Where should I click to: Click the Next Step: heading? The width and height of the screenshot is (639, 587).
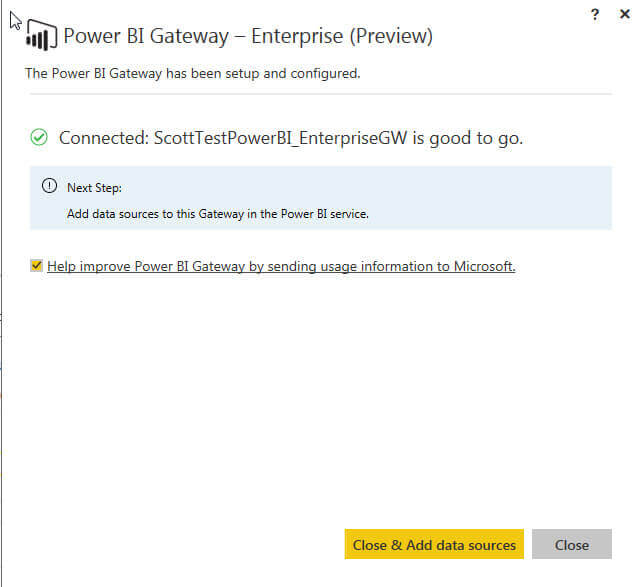94,187
